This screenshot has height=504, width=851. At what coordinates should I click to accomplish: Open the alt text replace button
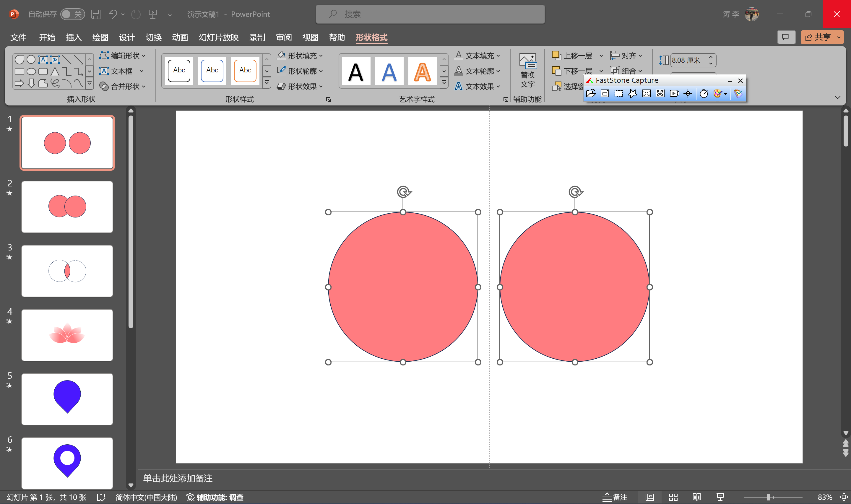527,71
